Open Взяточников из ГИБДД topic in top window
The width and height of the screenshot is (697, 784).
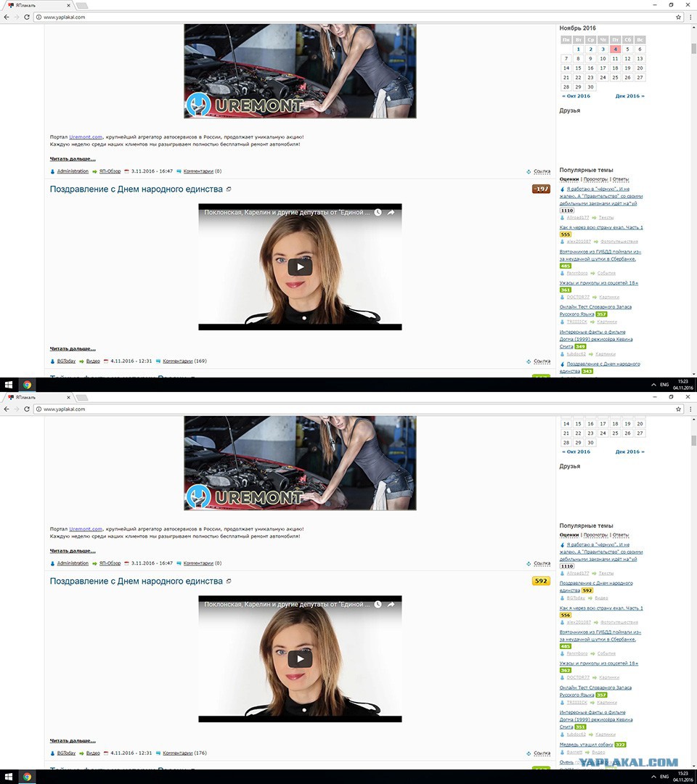click(x=600, y=256)
